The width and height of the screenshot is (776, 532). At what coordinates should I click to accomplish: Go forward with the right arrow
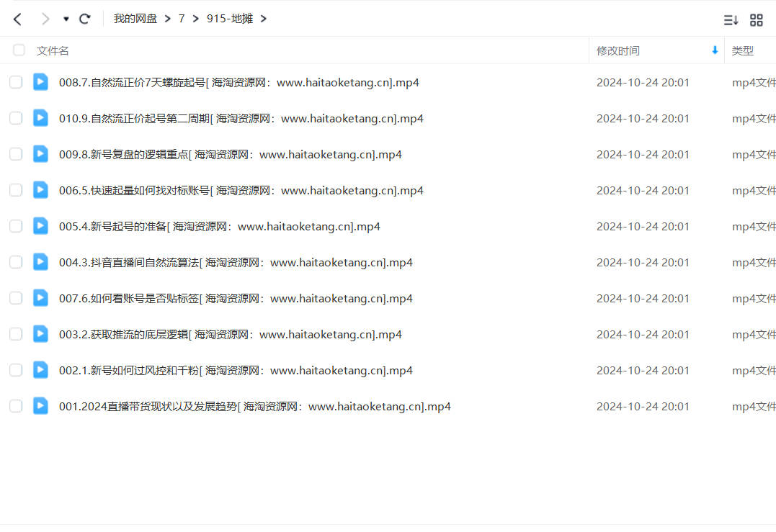pos(45,19)
